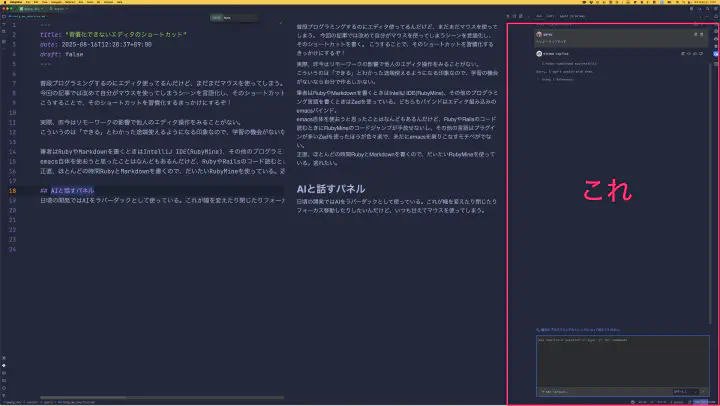Click the UTF-8 encoding status bar entry

(x=661, y=402)
